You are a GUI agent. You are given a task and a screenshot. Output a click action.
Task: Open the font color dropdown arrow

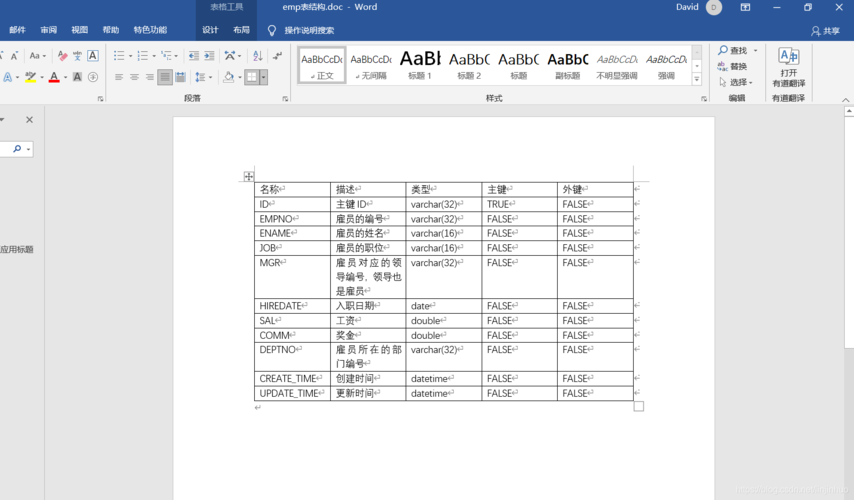tap(65, 77)
